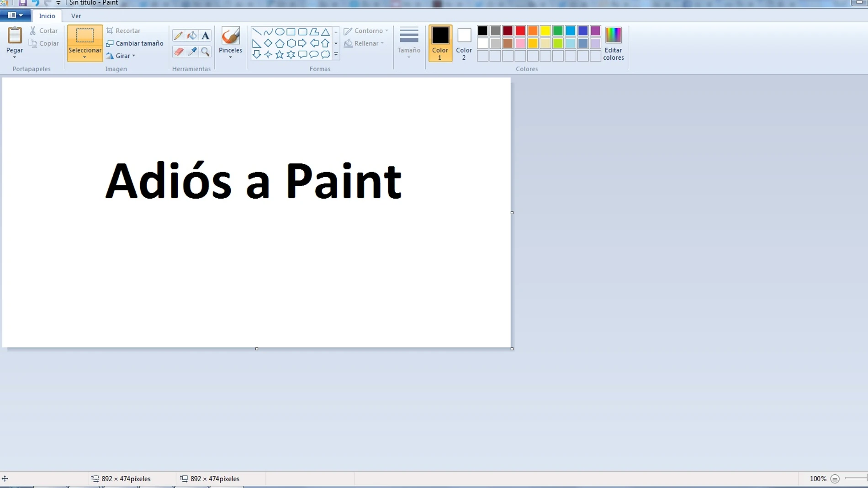The image size is (868, 488).
Task: Click the canvas bottom-center resize handle
Action: coord(257,349)
